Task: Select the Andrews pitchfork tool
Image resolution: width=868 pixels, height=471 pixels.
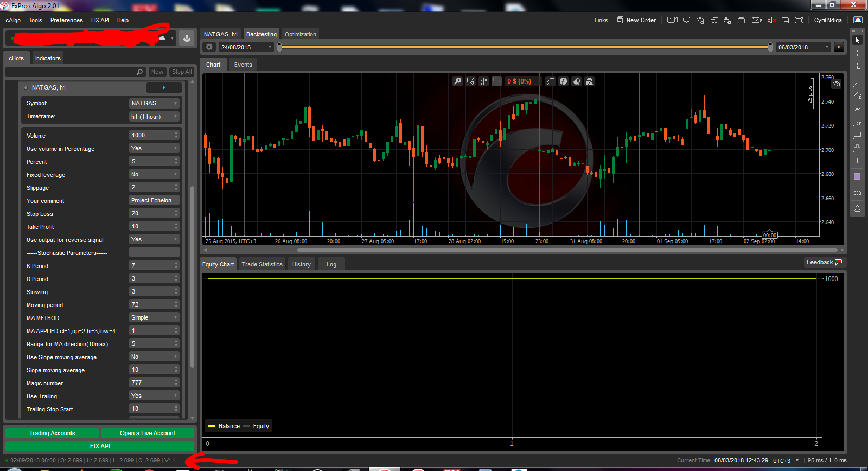Action: point(857,109)
